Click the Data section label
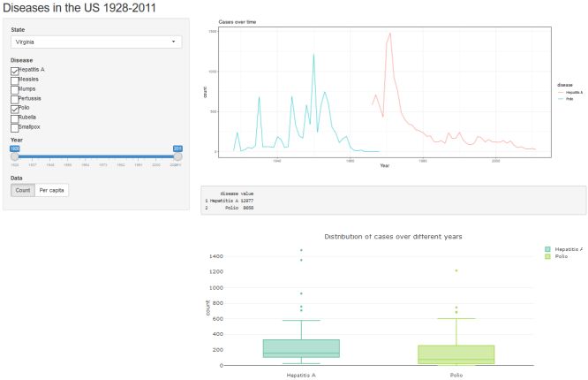 coord(17,178)
